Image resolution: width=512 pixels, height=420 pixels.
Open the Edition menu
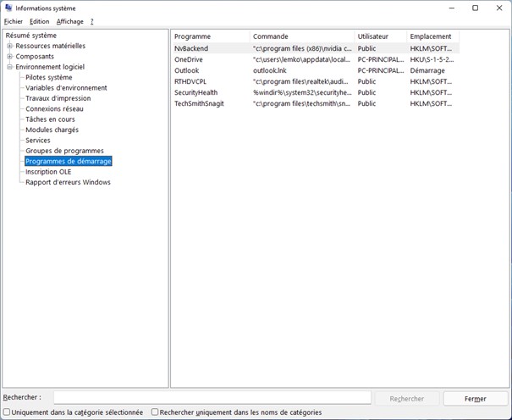pos(39,21)
